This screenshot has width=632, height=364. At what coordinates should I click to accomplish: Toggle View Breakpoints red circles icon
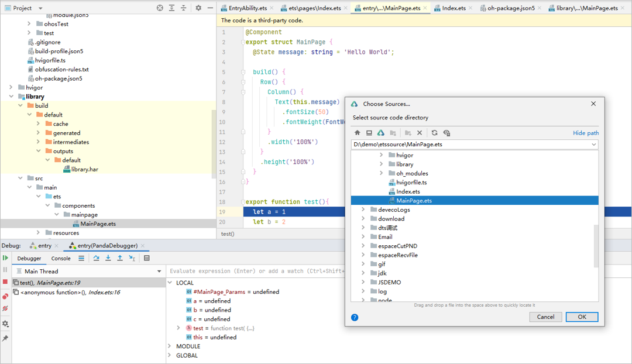coord(5,296)
